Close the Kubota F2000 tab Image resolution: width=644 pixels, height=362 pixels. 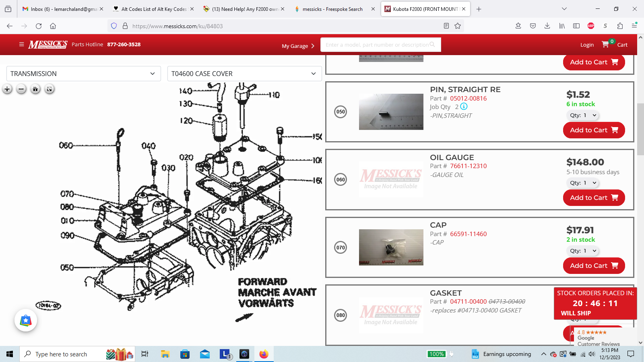coord(464,9)
